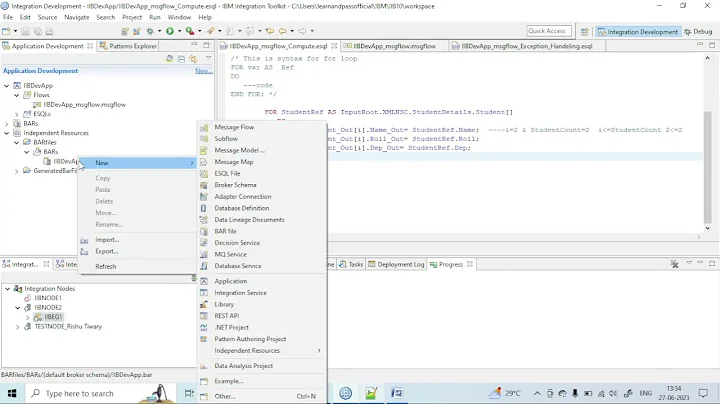
Task: Open the Deployment Log tab
Action: tap(396, 264)
